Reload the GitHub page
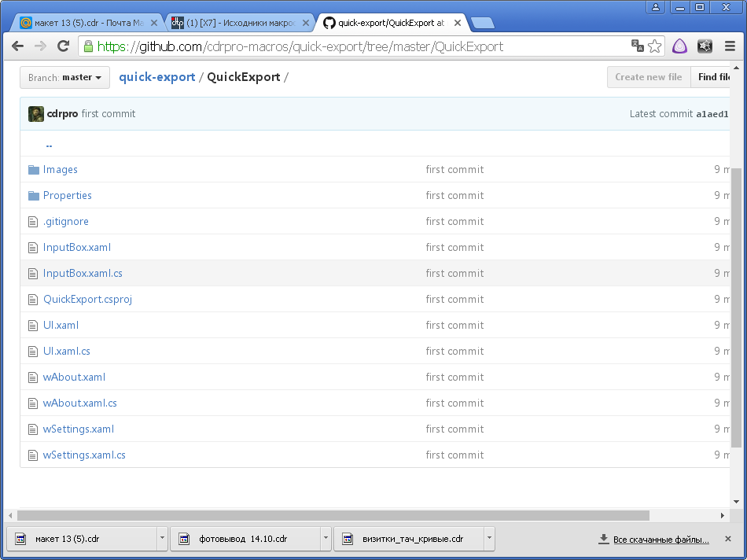747x560 pixels. coord(63,46)
